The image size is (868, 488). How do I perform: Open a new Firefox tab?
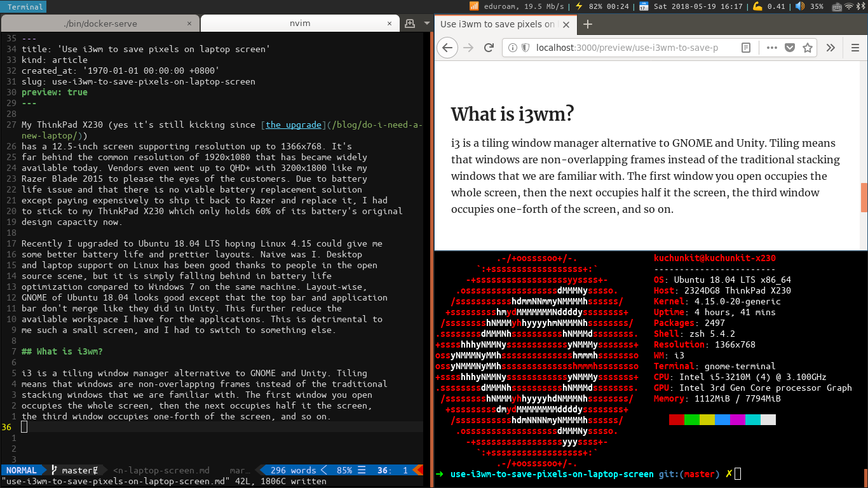tap(588, 24)
